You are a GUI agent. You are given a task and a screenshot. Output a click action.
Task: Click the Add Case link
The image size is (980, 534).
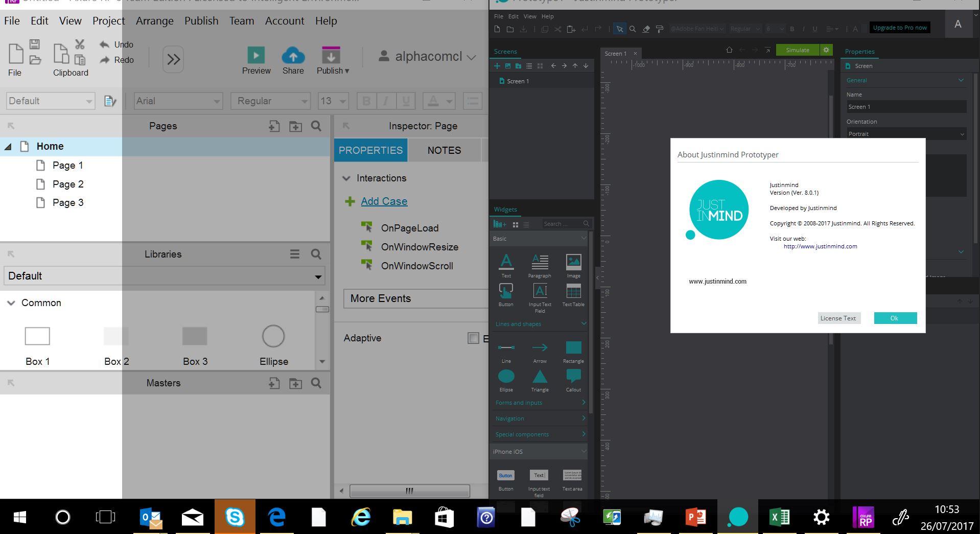[x=384, y=201]
